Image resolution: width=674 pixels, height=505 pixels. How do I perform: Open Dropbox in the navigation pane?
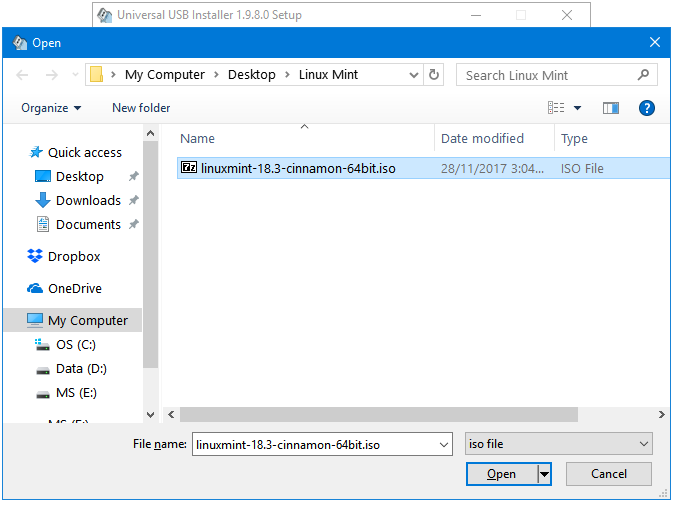tap(64, 256)
